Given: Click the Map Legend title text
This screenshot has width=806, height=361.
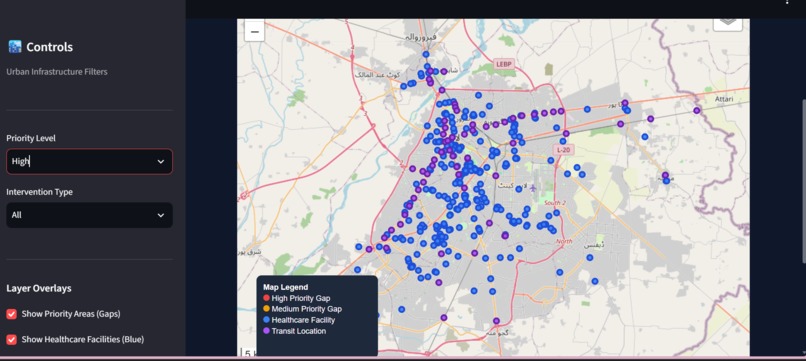Looking at the screenshot, I should [285, 287].
